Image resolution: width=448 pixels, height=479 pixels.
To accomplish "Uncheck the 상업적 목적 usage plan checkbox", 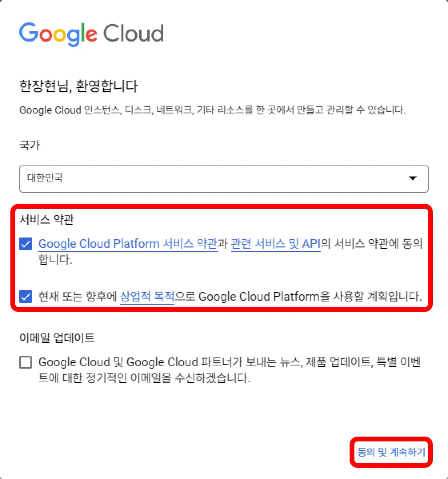I will pyautogui.click(x=26, y=296).
